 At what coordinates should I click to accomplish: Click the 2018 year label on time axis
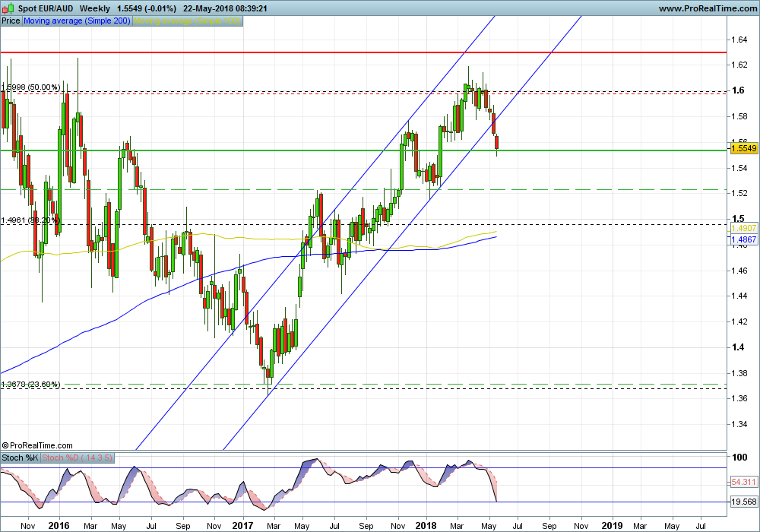coord(426,526)
